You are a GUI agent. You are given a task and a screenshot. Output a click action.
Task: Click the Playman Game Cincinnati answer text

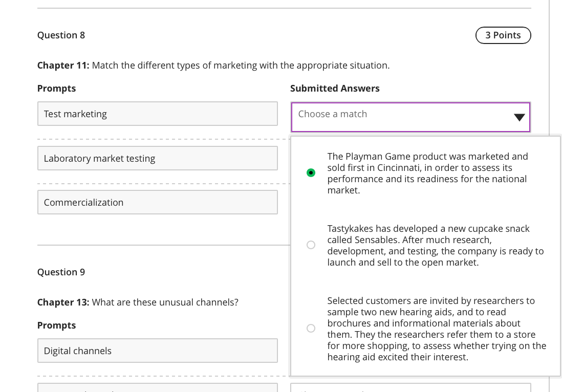pyautogui.click(x=427, y=173)
